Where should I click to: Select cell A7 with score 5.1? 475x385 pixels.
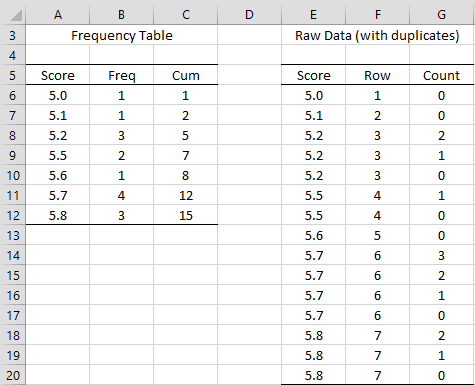(58, 115)
